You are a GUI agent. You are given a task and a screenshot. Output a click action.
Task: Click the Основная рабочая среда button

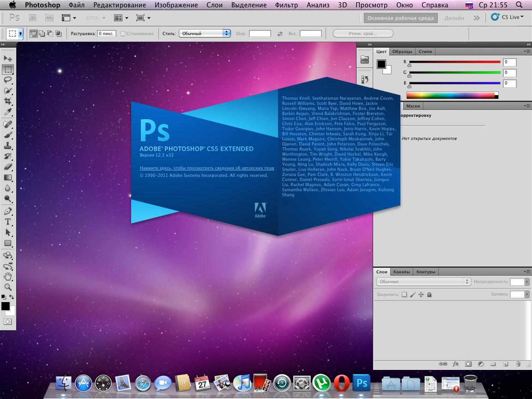400,18
